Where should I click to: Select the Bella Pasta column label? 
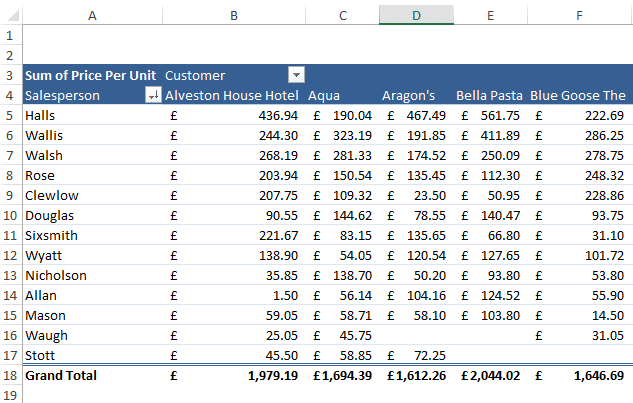coord(489,95)
